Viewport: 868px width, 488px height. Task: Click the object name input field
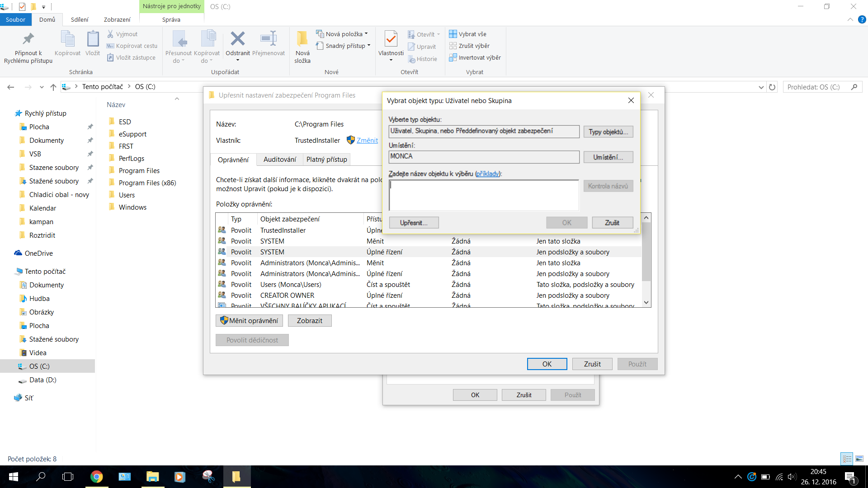pyautogui.click(x=483, y=195)
